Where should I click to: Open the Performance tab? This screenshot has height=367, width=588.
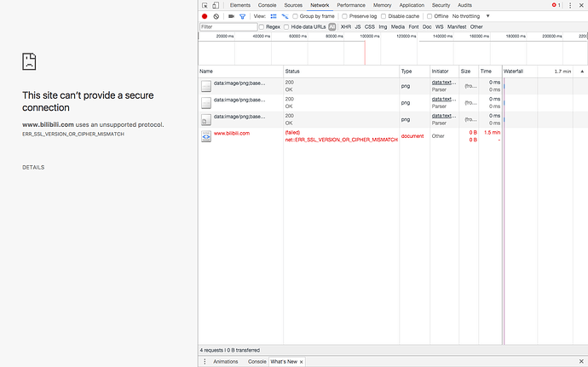click(x=351, y=5)
